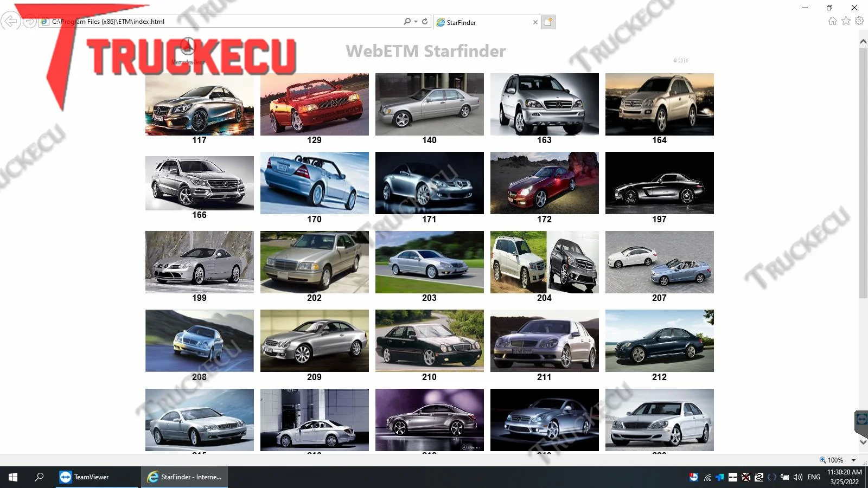Open the model 172 red roadster thumbnail
Viewport: 868px width, 488px height.
click(x=545, y=183)
